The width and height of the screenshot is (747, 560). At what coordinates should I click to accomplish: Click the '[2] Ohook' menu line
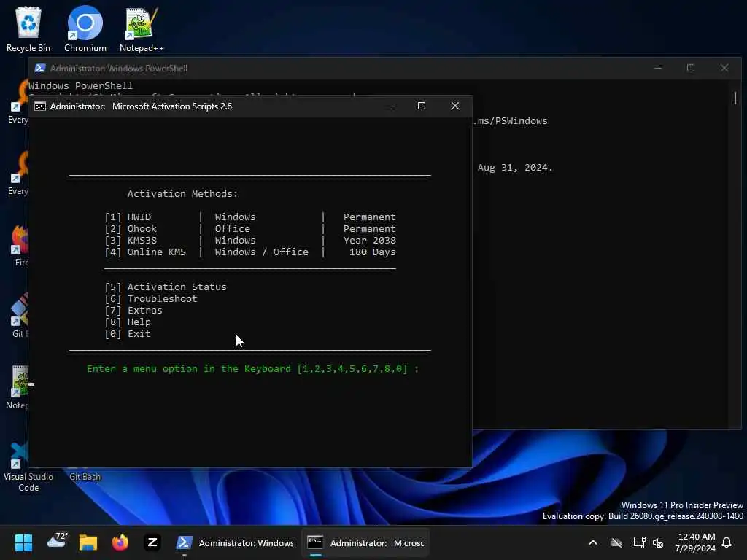point(250,228)
